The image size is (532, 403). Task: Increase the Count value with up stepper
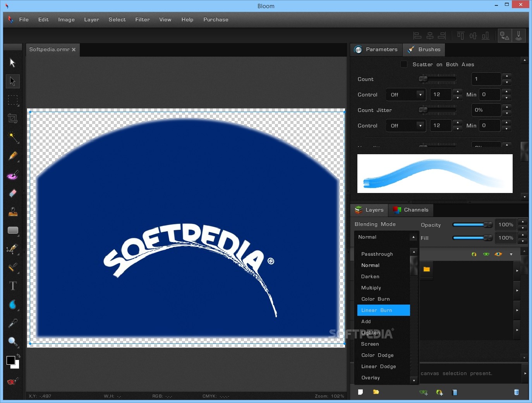[x=507, y=76]
